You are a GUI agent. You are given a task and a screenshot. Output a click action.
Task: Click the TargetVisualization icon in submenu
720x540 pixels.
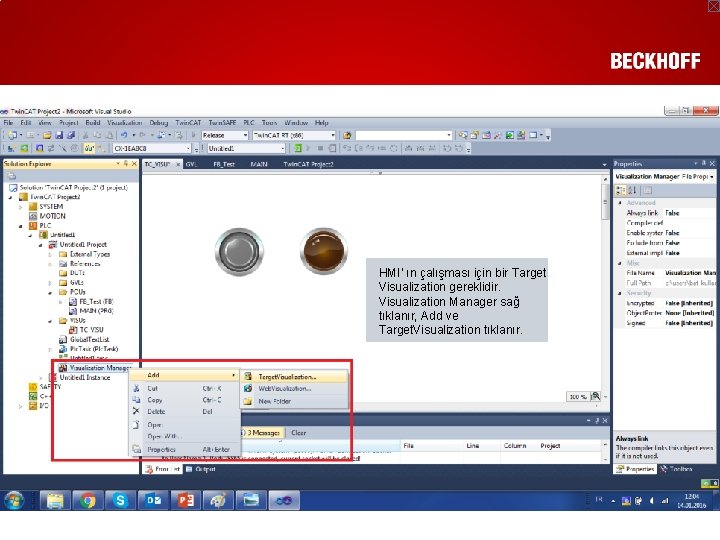(248, 377)
